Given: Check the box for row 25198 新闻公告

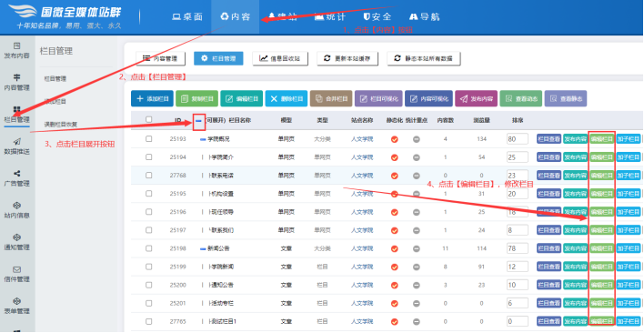Looking at the screenshot, I should pyautogui.click(x=148, y=248).
